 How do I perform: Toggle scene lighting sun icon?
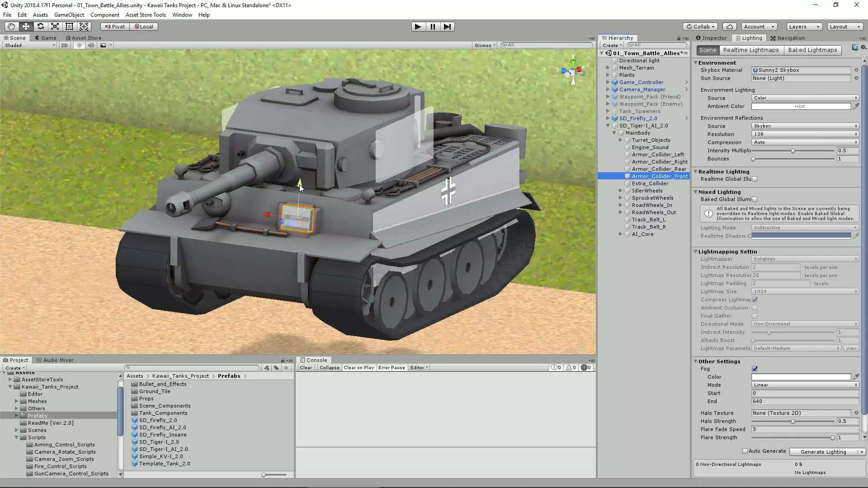click(x=79, y=45)
